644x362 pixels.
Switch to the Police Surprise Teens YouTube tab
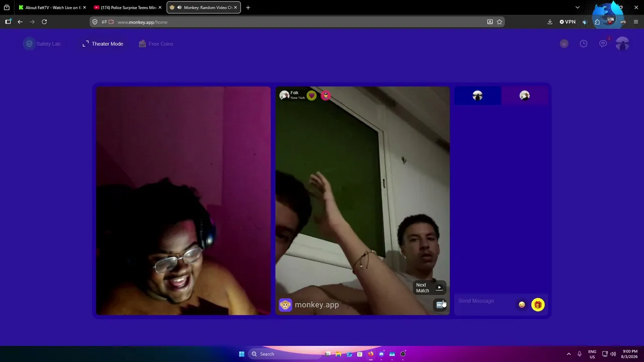click(128, 8)
